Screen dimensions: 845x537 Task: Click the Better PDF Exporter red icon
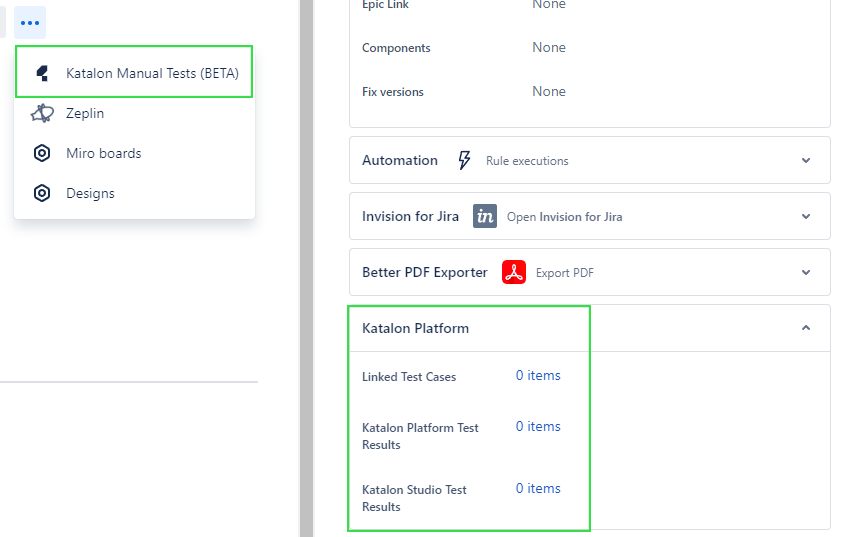pos(514,272)
